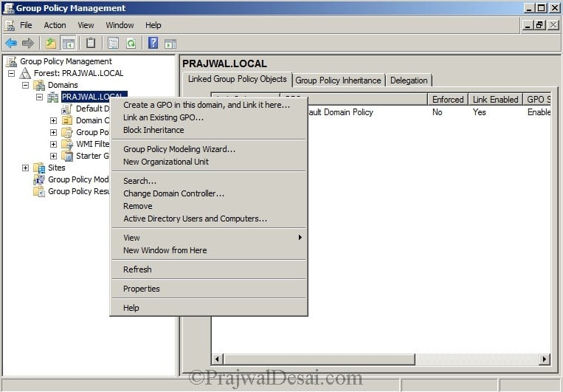Click the horizontal scrollbar left arrow

point(217,359)
